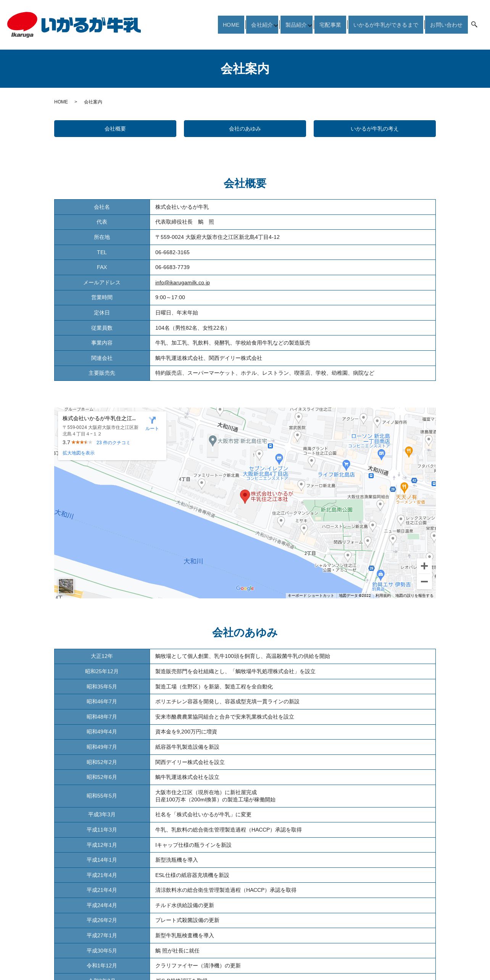Click the Google logo on the map
Viewport: 490px width, 980px height.
(x=245, y=588)
